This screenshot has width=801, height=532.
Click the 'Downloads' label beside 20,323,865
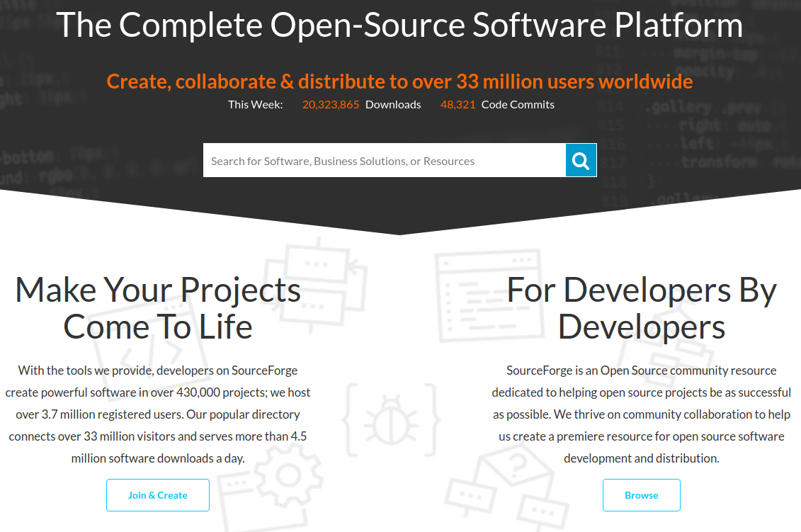pyautogui.click(x=393, y=104)
